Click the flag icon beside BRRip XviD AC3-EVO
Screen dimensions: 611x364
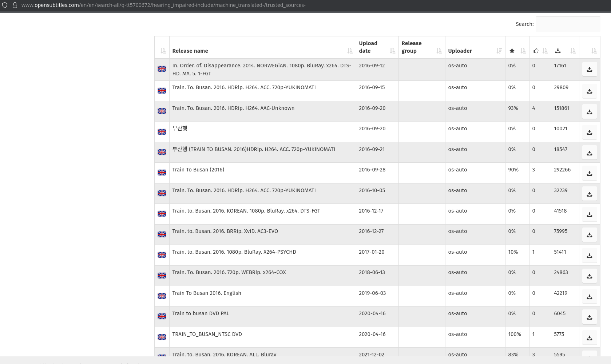point(162,234)
